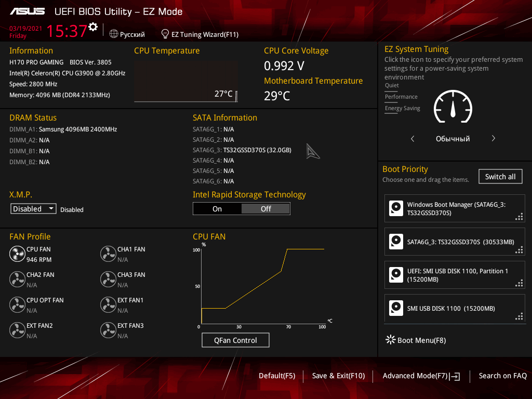Click the 03/19/2021 date
532x399 pixels.
25,29
